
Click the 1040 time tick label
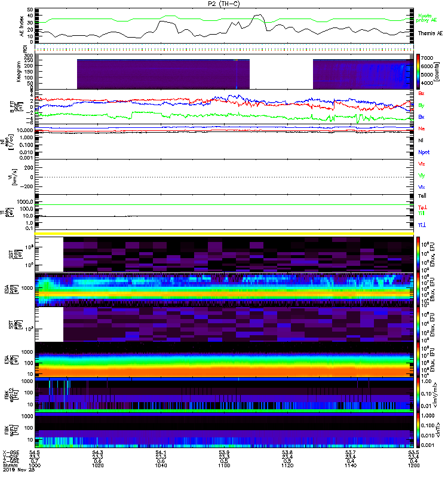pyautogui.click(x=161, y=465)
